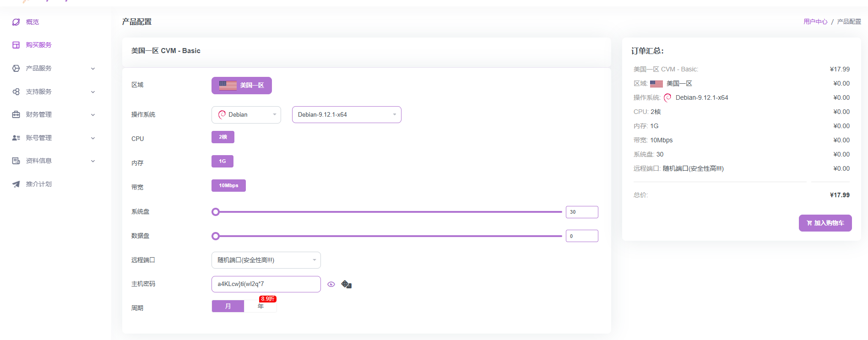Screen dimensions: 868x340
Task: Open the Debian OS family dropdown
Action: click(246, 114)
